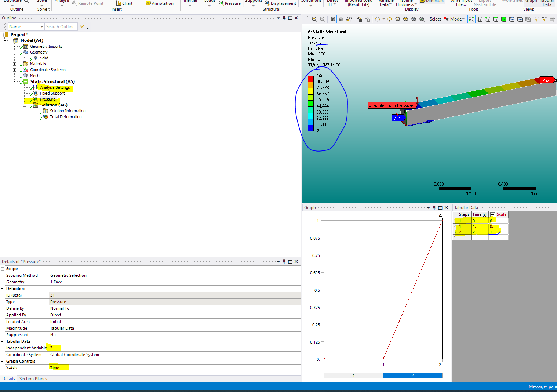Toggle the Scale checkbox in Tabular Data
The width and height of the screenshot is (557, 392).
coord(493,214)
